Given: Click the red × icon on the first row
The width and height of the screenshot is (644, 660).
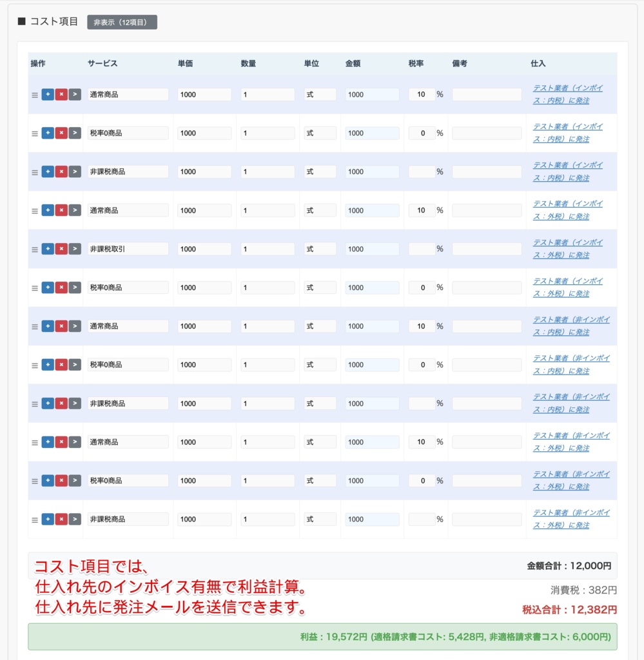Looking at the screenshot, I should click(x=61, y=94).
